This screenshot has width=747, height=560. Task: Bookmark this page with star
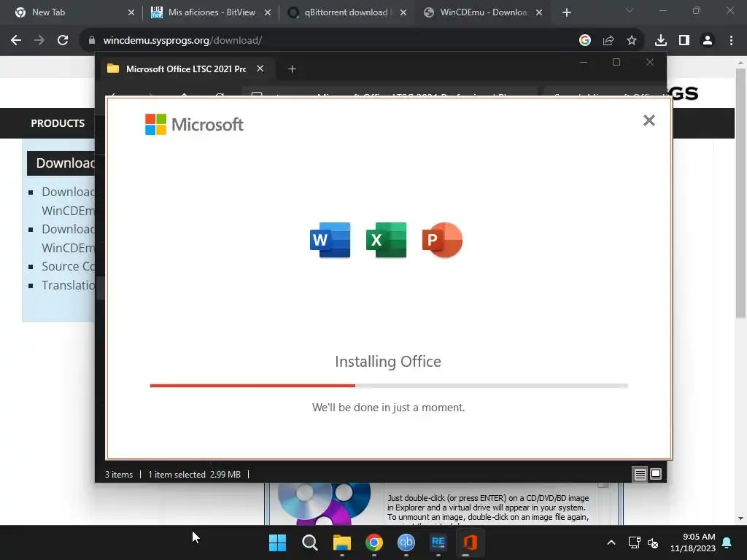(x=632, y=41)
